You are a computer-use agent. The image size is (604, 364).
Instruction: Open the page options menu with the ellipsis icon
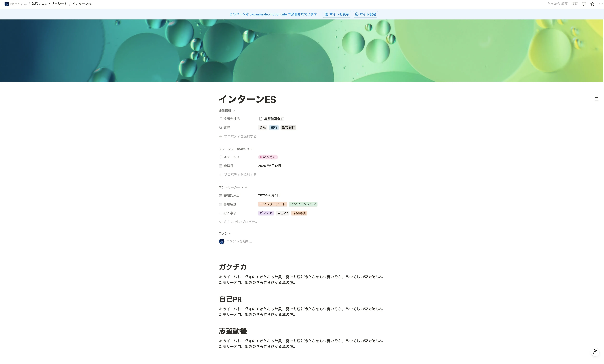[600, 4]
